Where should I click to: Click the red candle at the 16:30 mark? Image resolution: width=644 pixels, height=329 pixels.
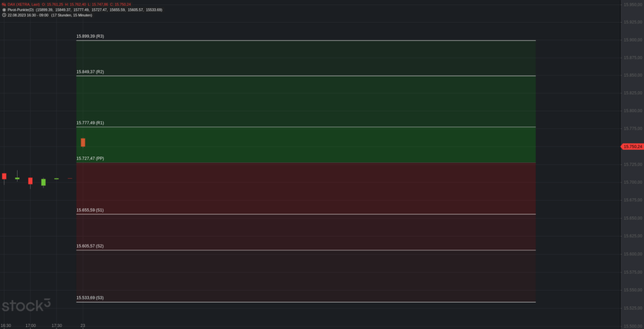(x=4, y=176)
